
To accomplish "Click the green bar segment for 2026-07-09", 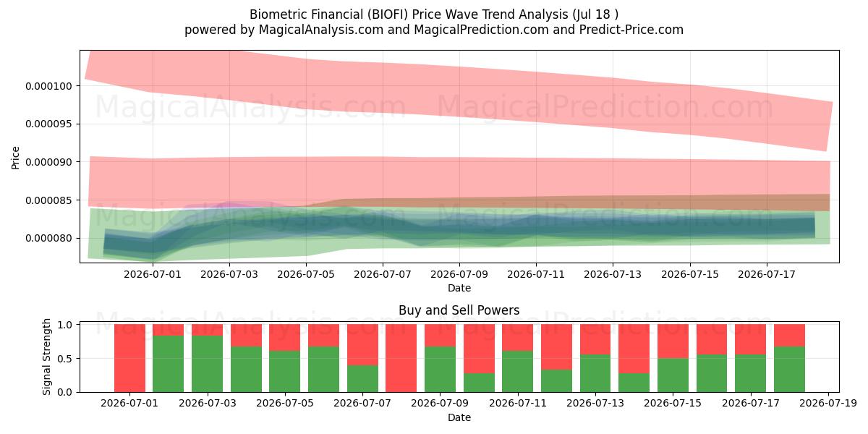I will click(440, 370).
